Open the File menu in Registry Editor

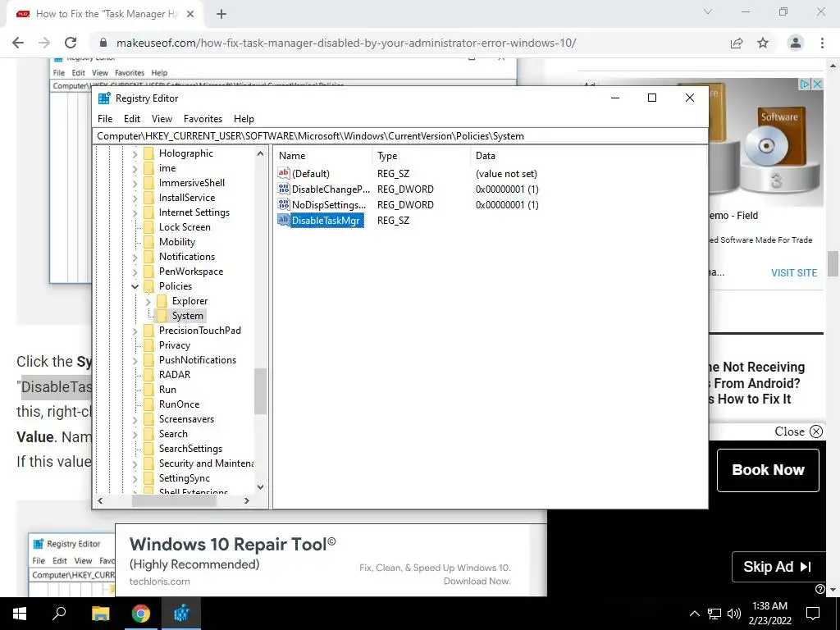coord(105,119)
